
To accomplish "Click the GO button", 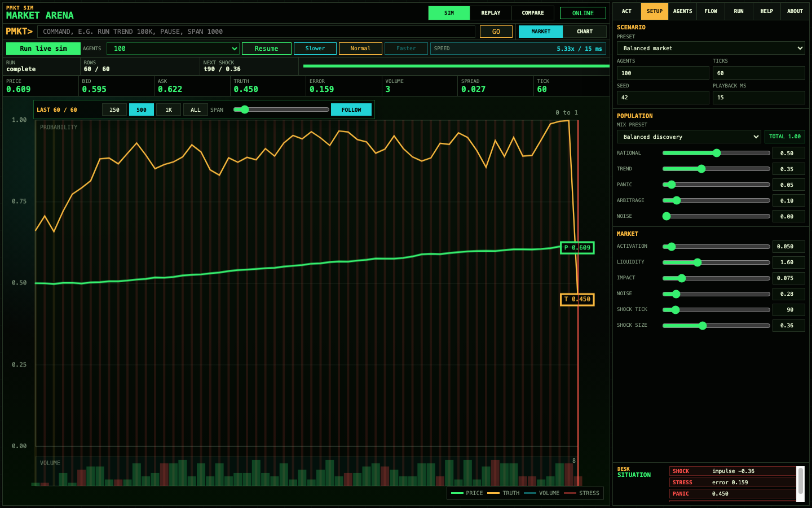I will click(496, 32).
